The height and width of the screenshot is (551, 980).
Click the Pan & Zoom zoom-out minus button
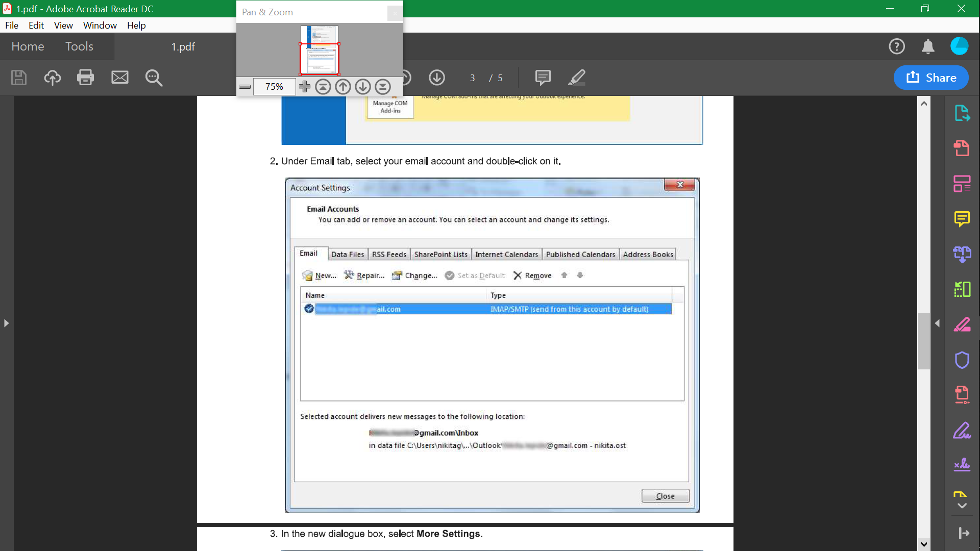pyautogui.click(x=245, y=87)
